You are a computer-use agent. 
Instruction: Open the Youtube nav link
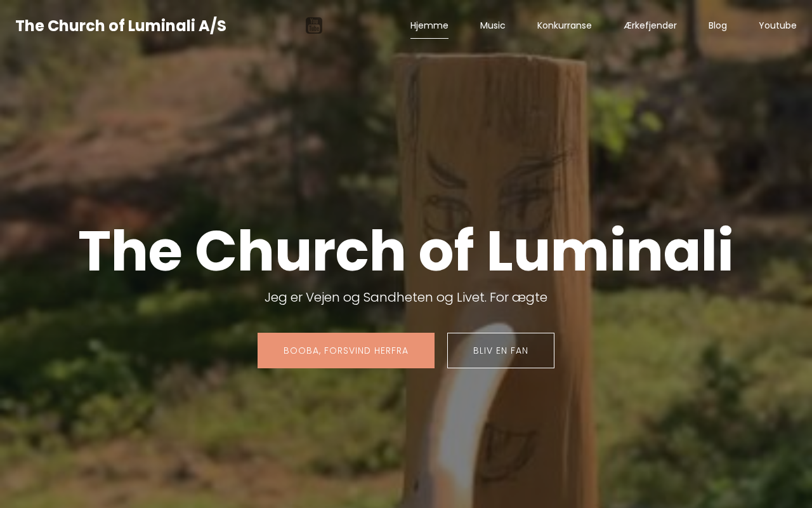click(778, 25)
